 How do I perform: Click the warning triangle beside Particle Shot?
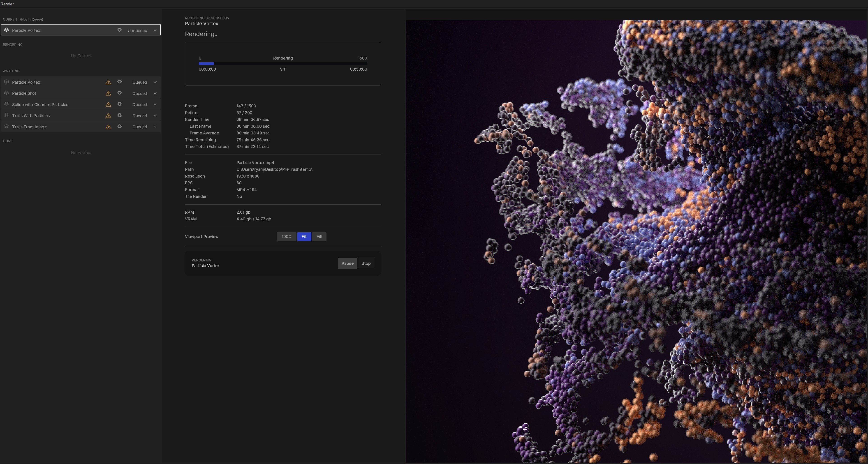click(108, 93)
